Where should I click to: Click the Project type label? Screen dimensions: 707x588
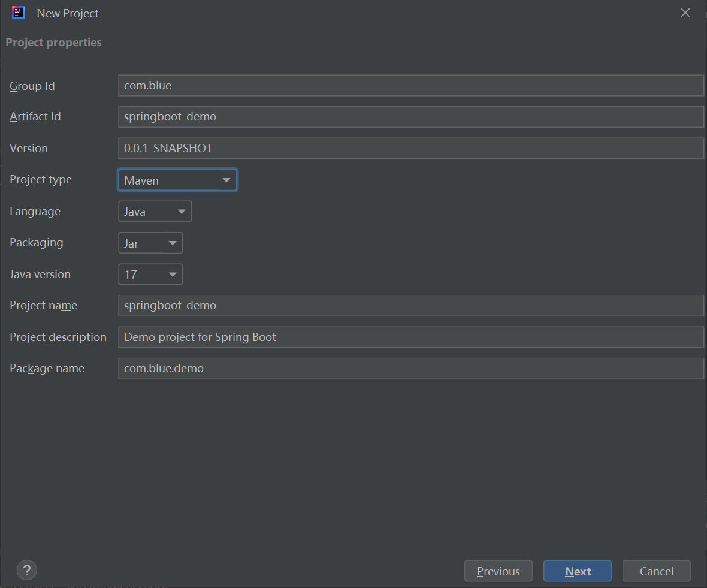pos(41,179)
